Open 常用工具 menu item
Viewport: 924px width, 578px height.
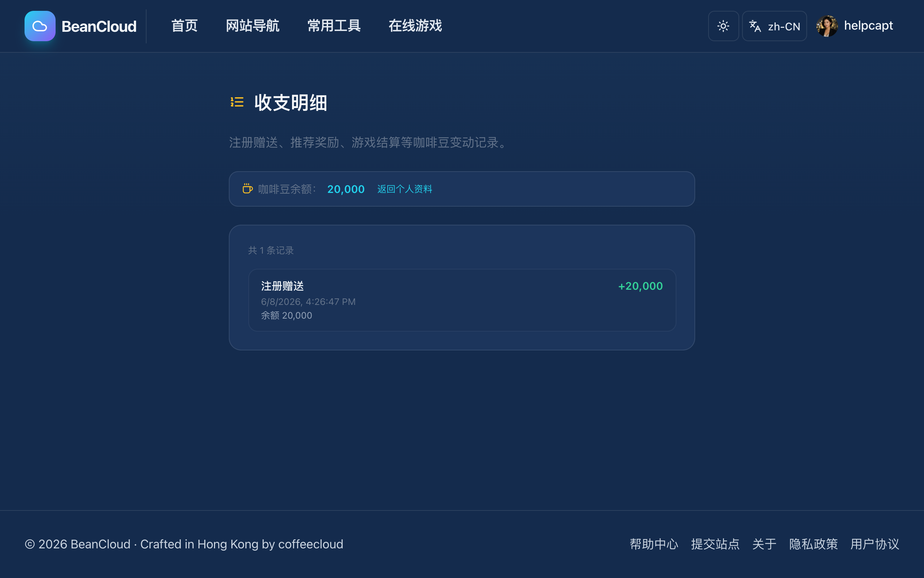coord(334,26)
